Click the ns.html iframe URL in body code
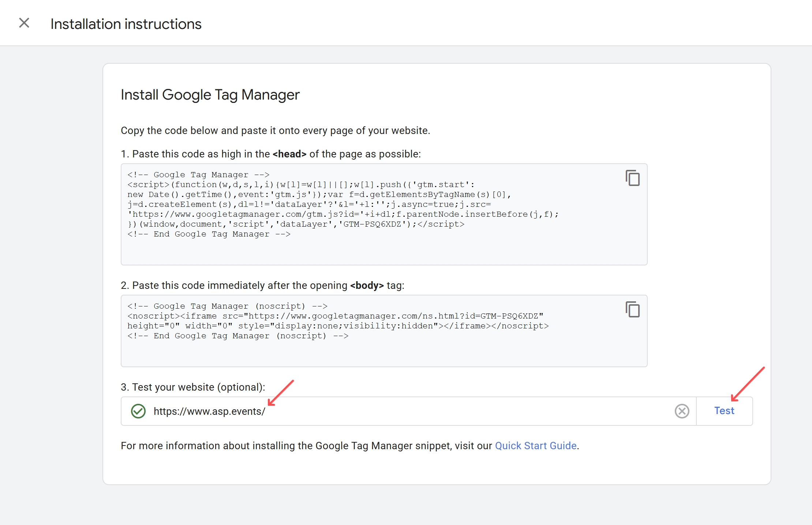Viewport: 812px width, 525px height. pyautogui.click(x=393, y=316)
